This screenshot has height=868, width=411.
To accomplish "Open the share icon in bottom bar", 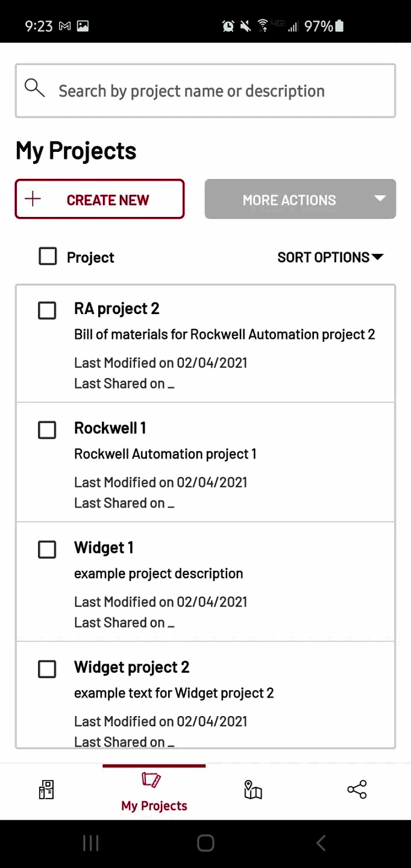I will pos(357,790).
